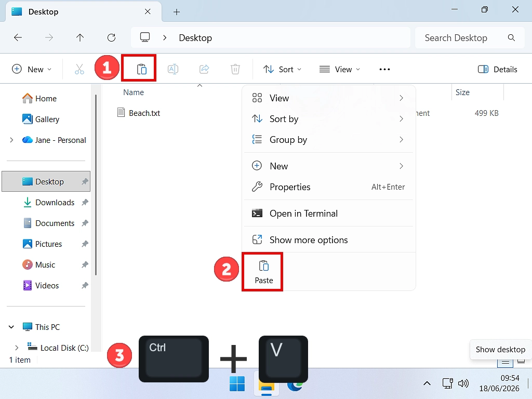Image resolution: width=532 pixels, height=399 pixels.
Task: Open the View dropdown in toolbar
Action: click(x=340, y=69)
